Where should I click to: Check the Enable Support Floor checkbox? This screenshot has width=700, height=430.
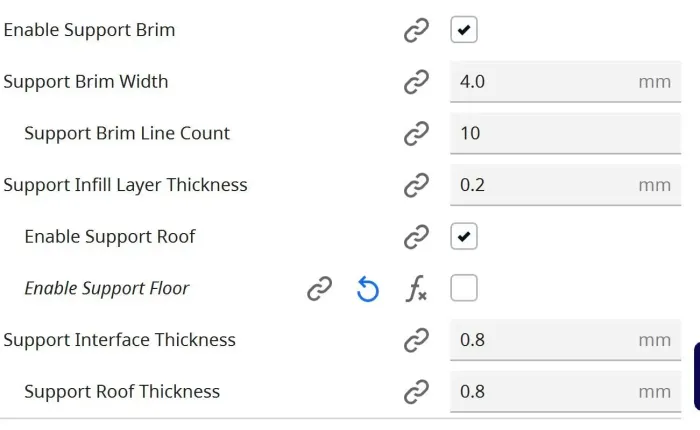coord(464,288)
